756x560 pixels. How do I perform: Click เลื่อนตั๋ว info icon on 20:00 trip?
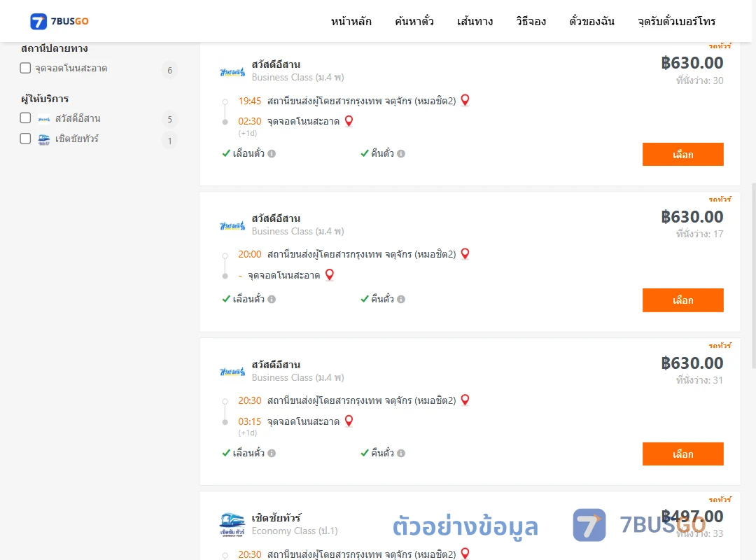click(272, 300)
